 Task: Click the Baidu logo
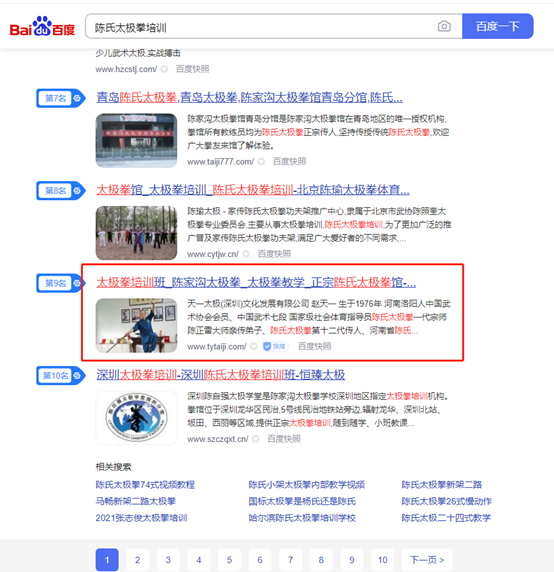click(x=42, y=26)
